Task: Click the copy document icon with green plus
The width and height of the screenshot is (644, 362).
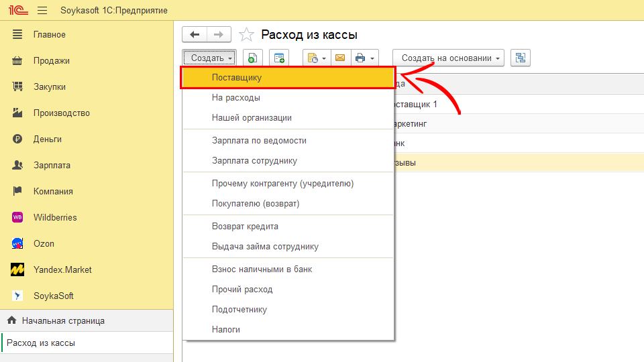Action: point(252,58)
